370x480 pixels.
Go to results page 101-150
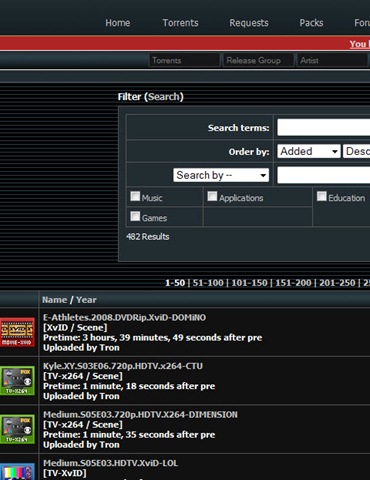pos(249,283)
